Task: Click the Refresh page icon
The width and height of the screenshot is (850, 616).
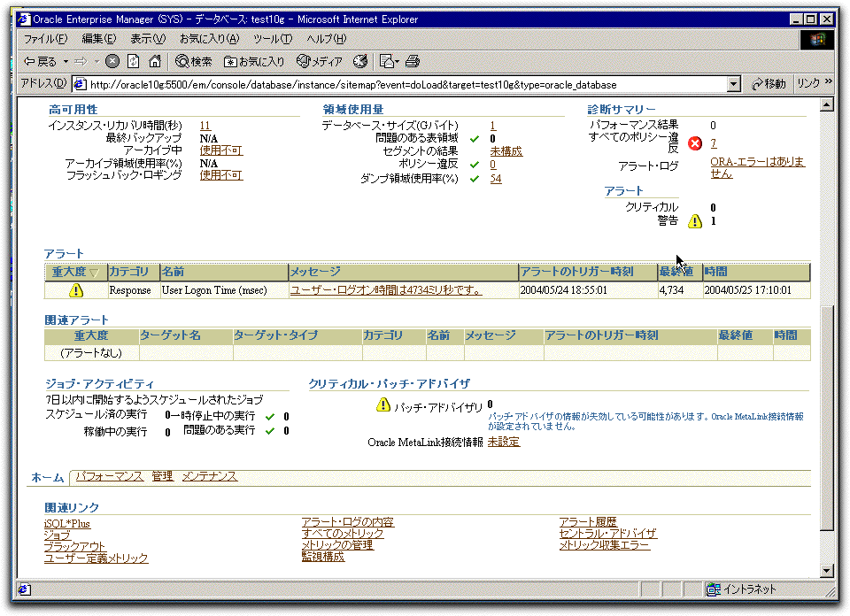Action: pos(134,62)
